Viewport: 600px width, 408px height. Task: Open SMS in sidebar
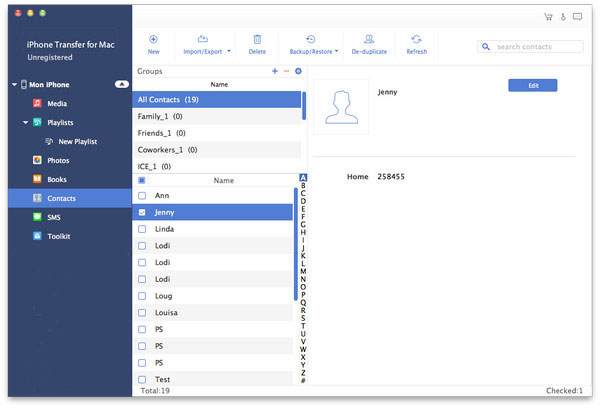(x=54, y=217)
